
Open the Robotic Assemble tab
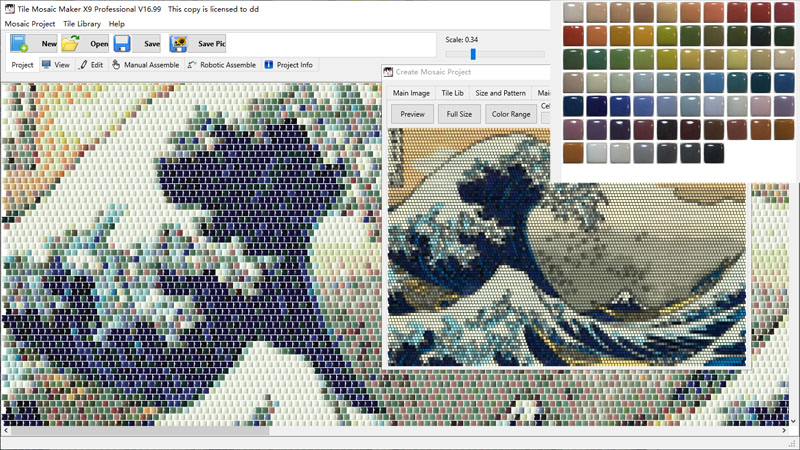tap(221, 65)
